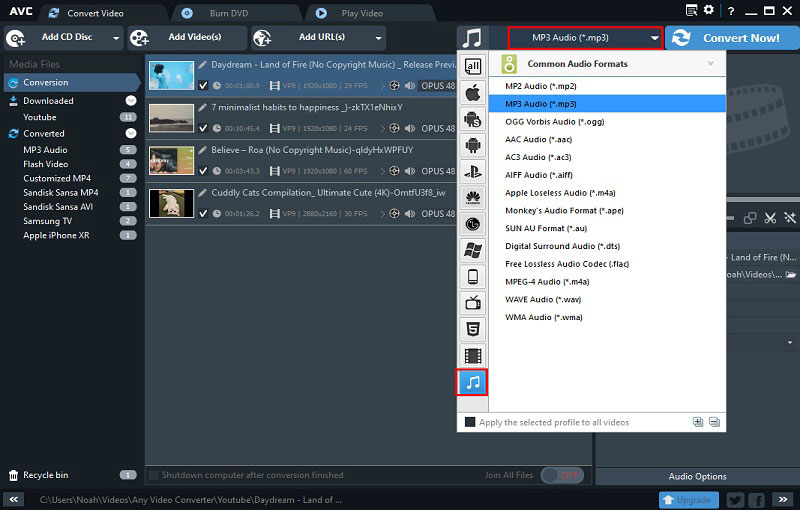800x510 pixels.
Task: Open the HTML5 formats category icon
Action: (x=473, y=329)
